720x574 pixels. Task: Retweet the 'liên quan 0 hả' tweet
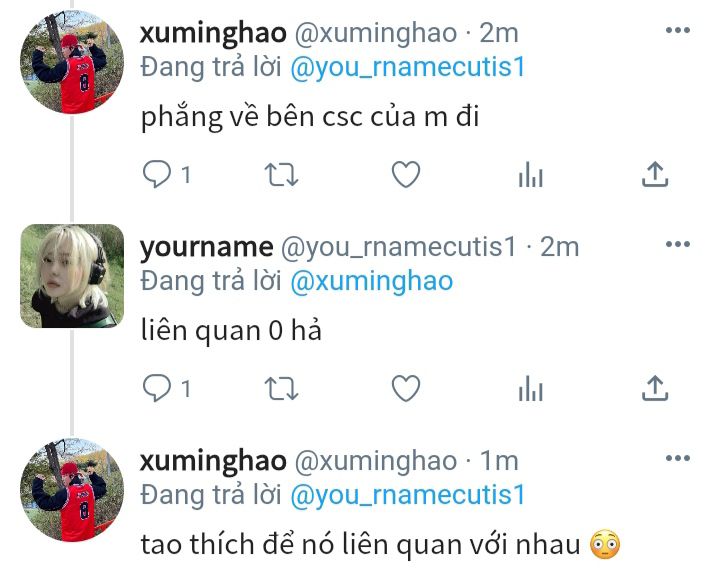[x=281, y=389]
